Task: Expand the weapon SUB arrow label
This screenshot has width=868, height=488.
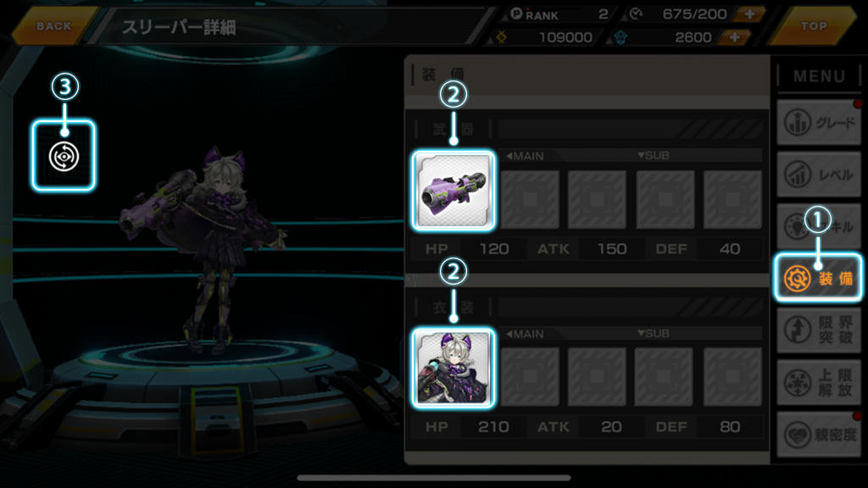Action: pos(654,156)
